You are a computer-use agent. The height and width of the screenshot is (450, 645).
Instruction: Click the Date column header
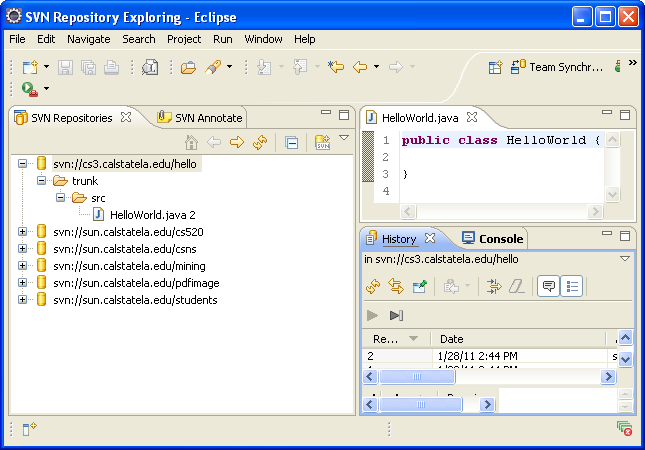point(518,339)
